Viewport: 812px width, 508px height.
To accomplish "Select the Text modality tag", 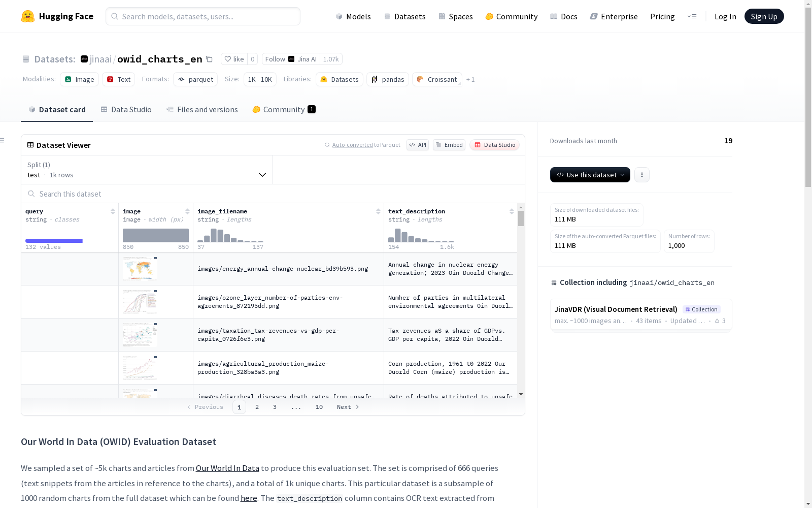I will click(118, 79).
